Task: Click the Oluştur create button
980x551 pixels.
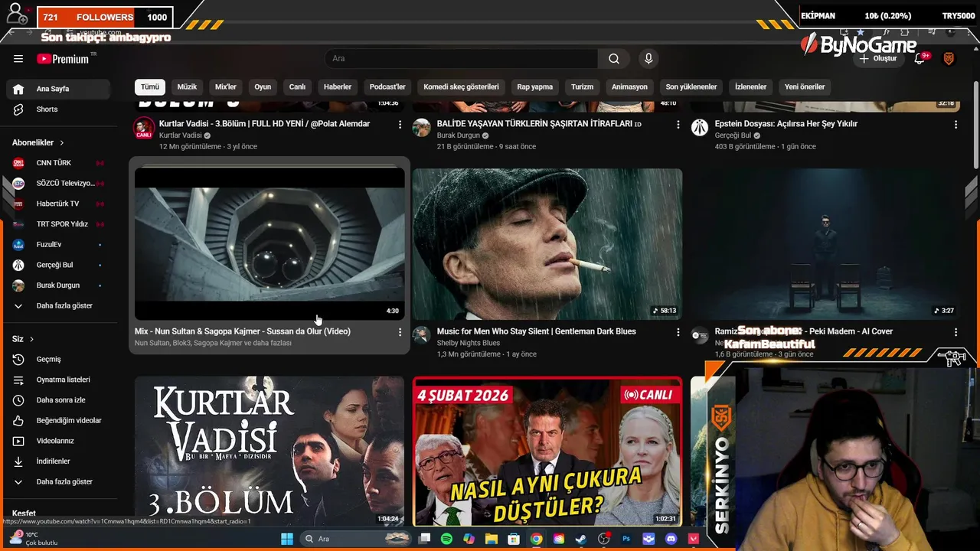Action: coord(877,59)
